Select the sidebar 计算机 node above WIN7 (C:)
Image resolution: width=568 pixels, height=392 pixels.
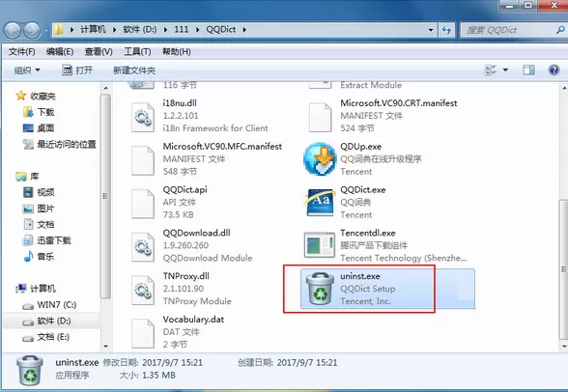click(36, 289)
